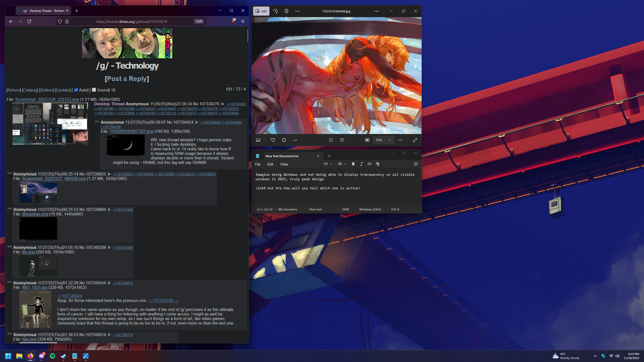
Task: Click the Post a Reply link
Action: (127, 79)
